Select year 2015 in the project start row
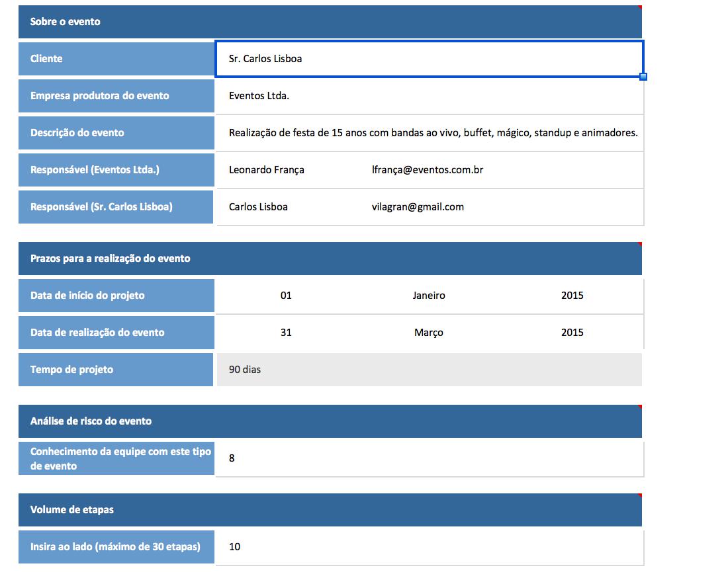The image size is (728, 582). (x=572, y=296)
